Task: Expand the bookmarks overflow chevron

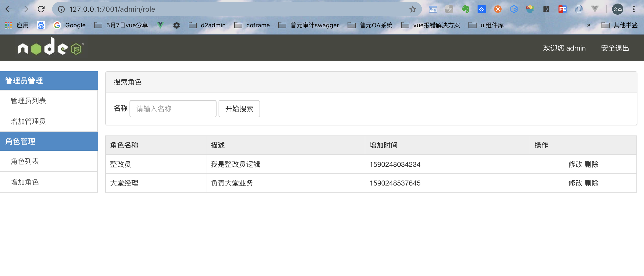Action: click(589, 25)
